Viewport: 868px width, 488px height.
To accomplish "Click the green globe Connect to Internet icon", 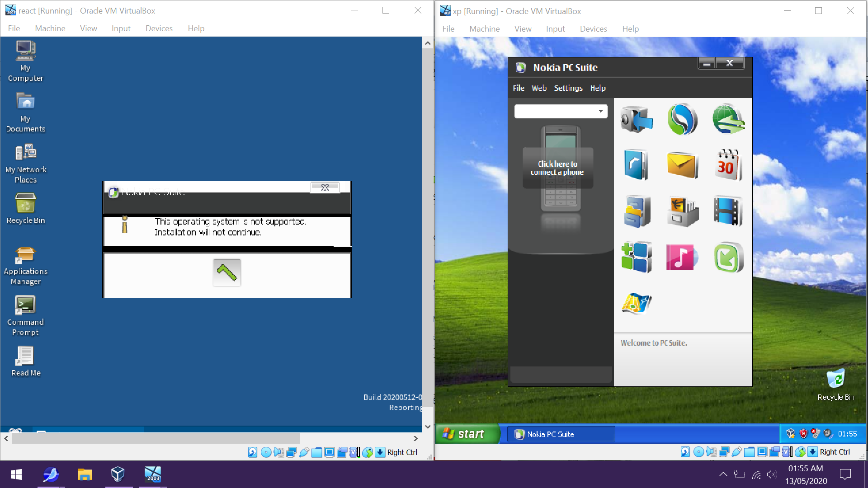I will pyautogui.click(x=728, y=119).
